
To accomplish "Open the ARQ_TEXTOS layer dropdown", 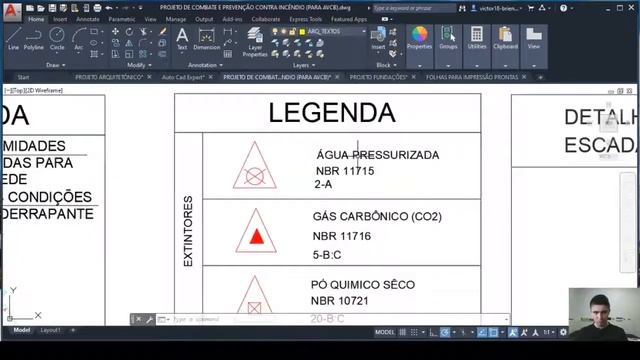I will [x=364, y=31].
